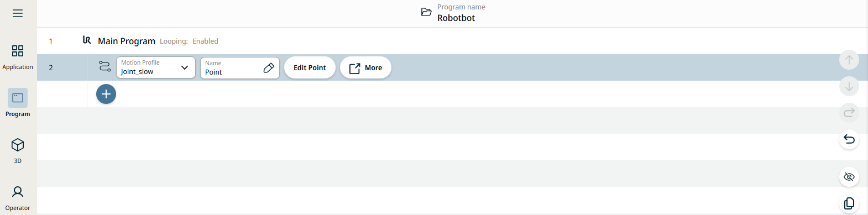The width and height of the screenshot is (868, 215).
Task: Open the hamburger menu
Action: click(x=18, y=13)
